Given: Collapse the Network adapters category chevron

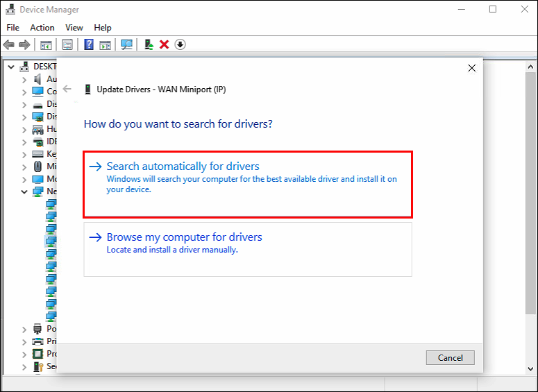Looking at the screenshot, I should click(24, 191).
